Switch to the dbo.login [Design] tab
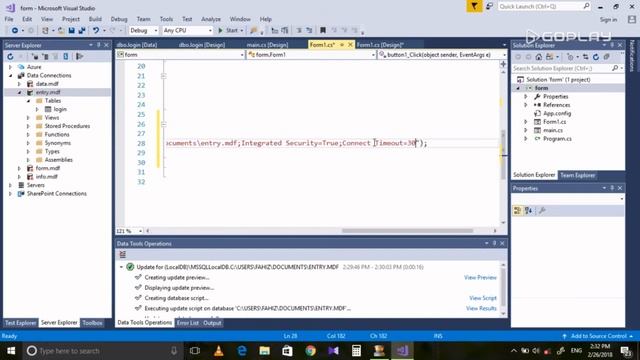This screenshot has width=640, height=360. (x=202, y=45)
